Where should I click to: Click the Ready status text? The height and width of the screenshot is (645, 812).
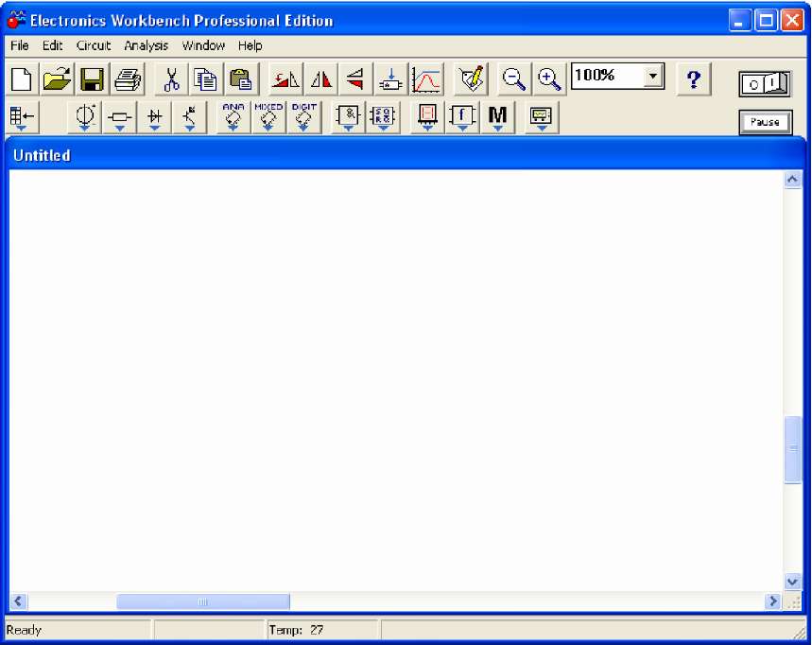click(x=24, y=630)
